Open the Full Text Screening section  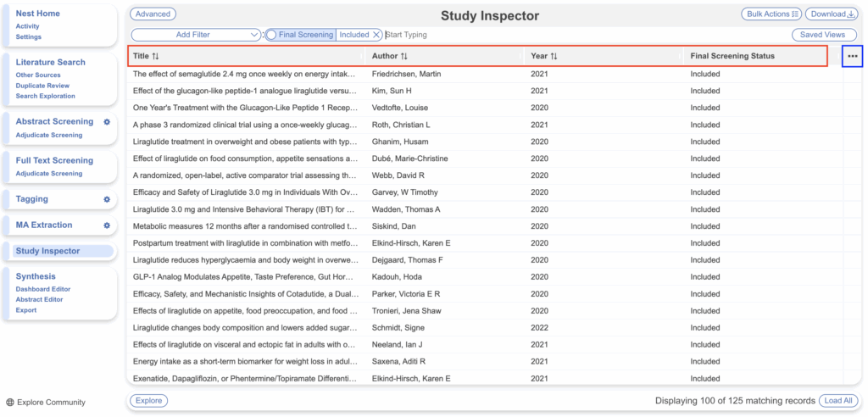pyautogui.click(x=54, y=160)
